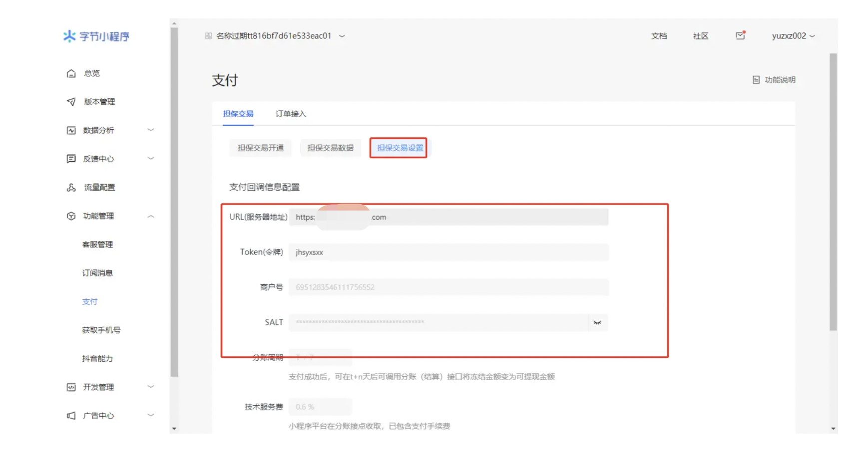Select the 担保交易设置 sub-tab
The image size is (868, 453).
click(400, 148)
